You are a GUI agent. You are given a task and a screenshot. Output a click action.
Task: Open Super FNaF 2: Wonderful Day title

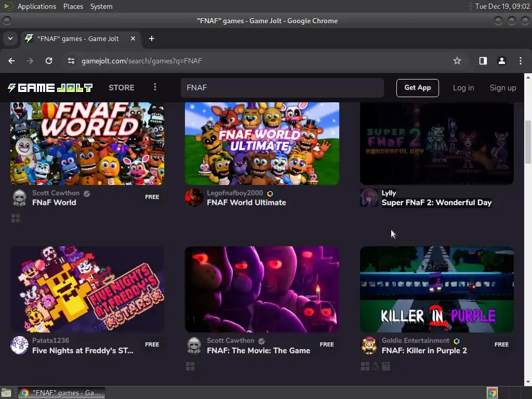tap(436, 203)
